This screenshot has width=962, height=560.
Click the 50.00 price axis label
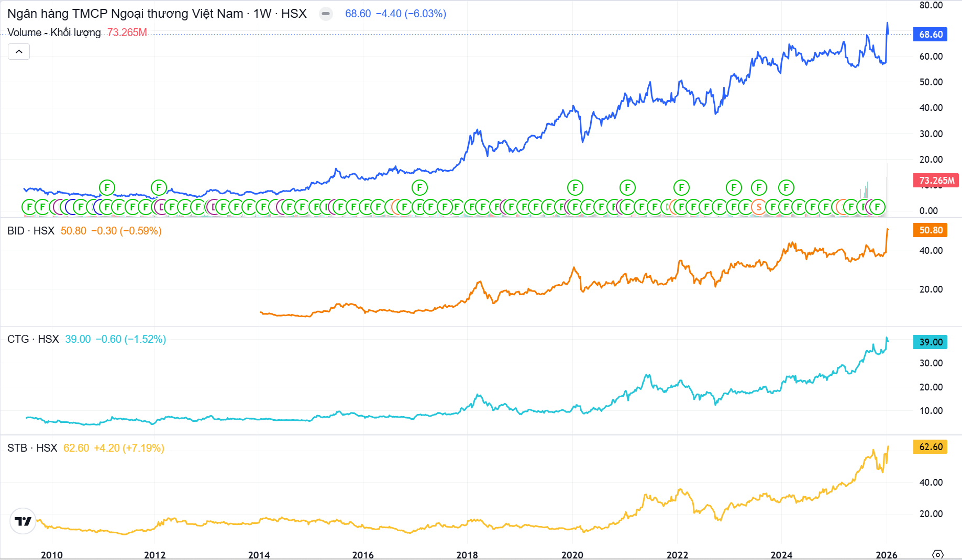pos(931,82)
